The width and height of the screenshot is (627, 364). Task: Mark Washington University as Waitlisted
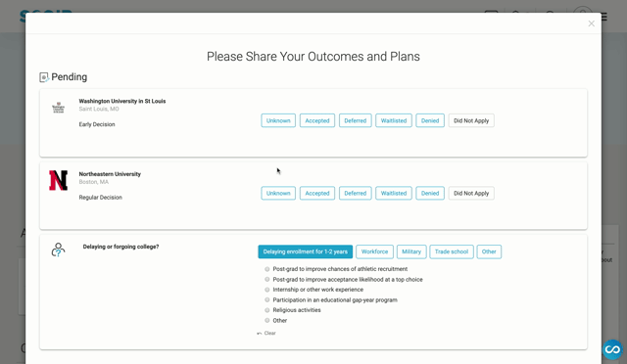(x=394, y=120)
